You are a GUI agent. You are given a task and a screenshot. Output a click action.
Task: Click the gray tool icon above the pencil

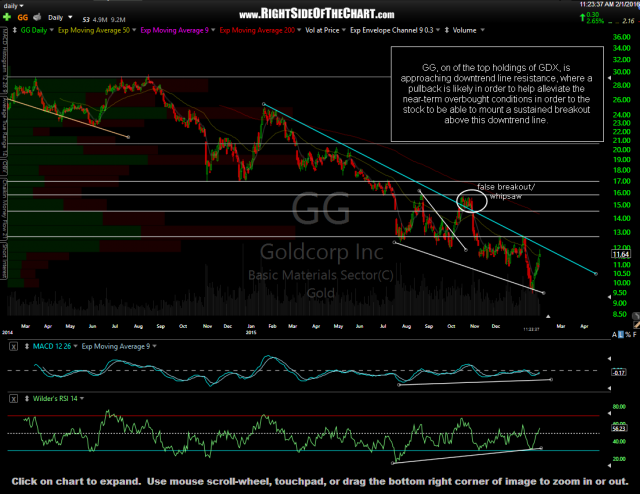pyautogui.click(x=636, y=316)
